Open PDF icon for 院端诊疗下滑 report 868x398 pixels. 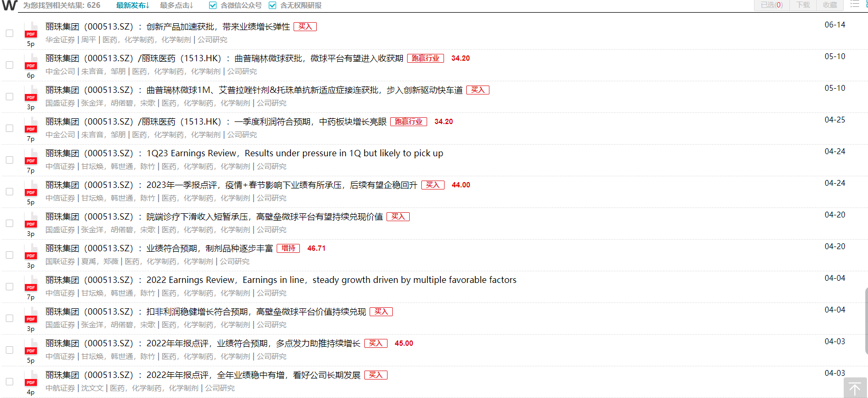pyautogui.click(x=31, y=220)
